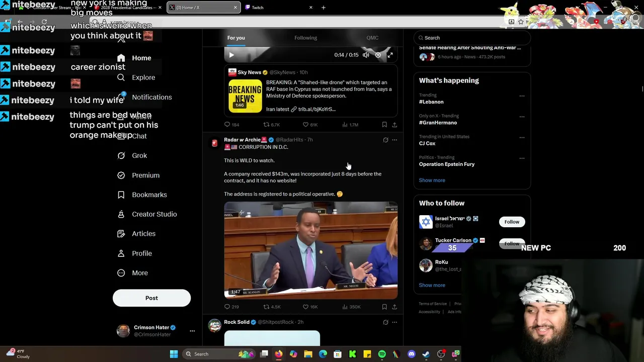Follow the Israel account
The image size is (644, 362).
[512, 222]
